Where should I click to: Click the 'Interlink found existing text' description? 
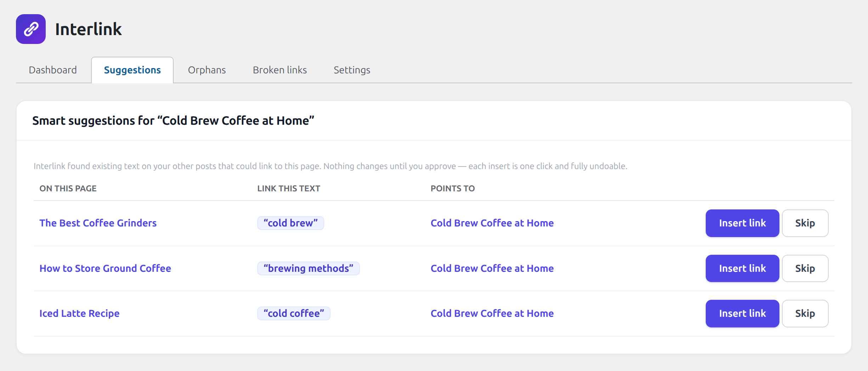(330, 166)
